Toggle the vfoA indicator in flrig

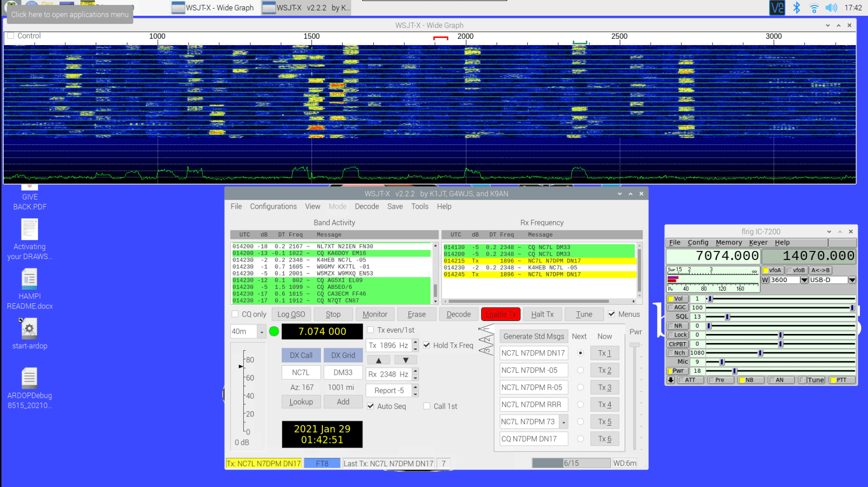coord(773,270)
